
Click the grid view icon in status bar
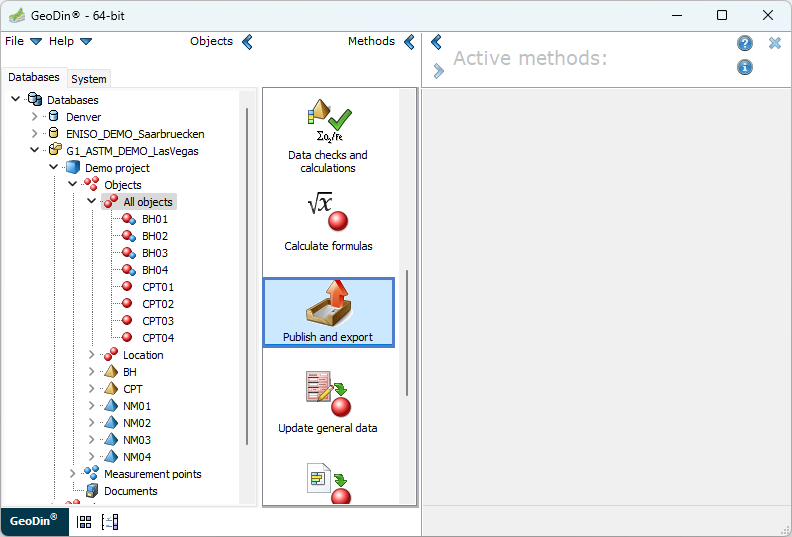tap(84, 522)
